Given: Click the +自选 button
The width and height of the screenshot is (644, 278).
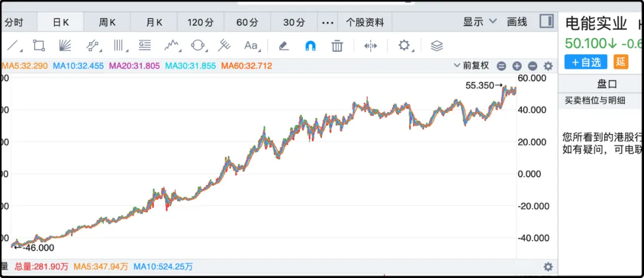Looking at the screenshot, I should point(586,62).
